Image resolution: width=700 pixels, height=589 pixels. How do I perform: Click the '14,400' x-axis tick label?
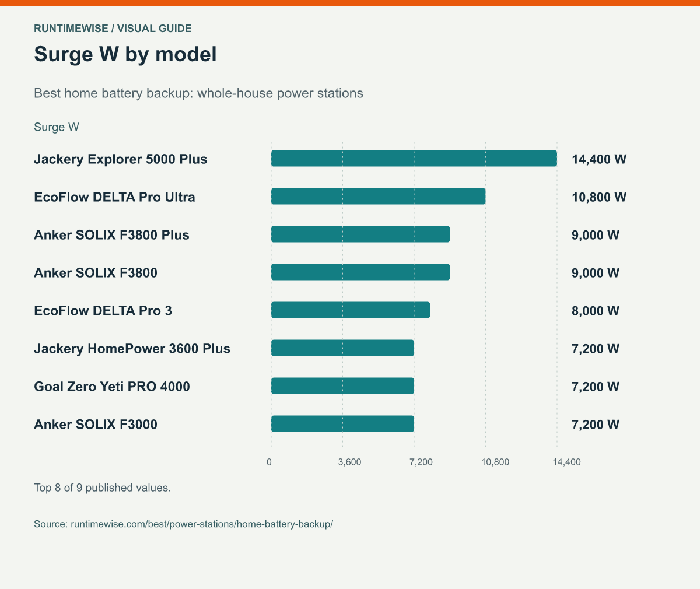(x=566, y=462)
